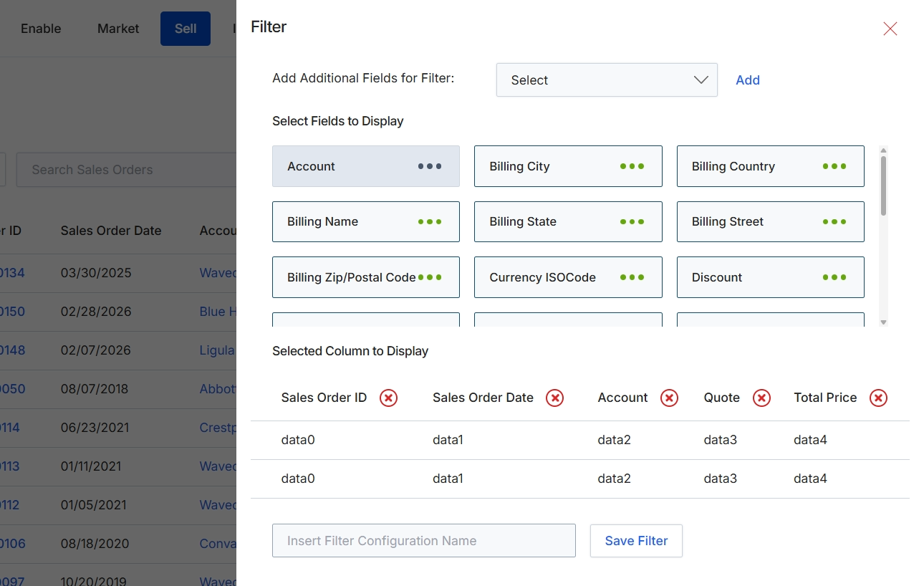Click the 08/07/2018 date cell
Image resolution: width=924 pixels, height=586 pixels.
[x=95, y=389]
